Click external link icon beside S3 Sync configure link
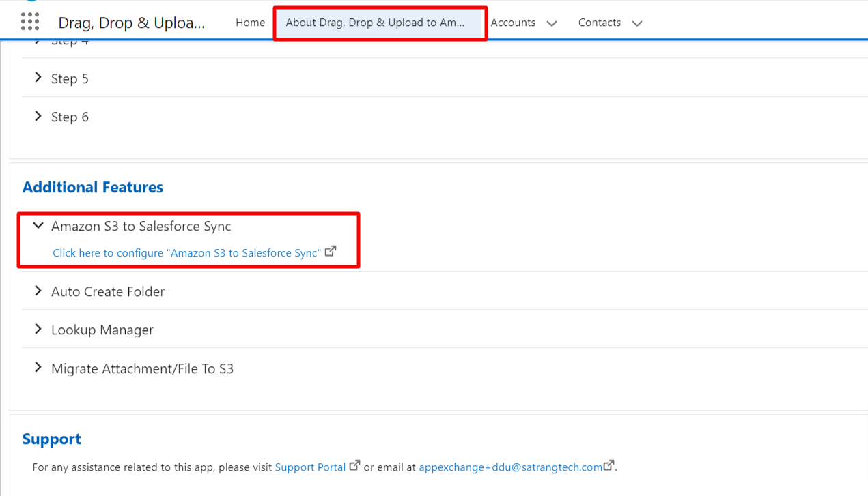 331,251
